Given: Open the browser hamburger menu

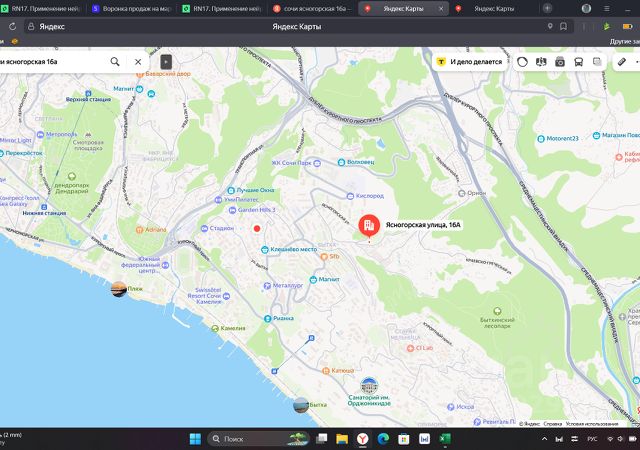Looking at the screenshot, I should click(607, 8).
